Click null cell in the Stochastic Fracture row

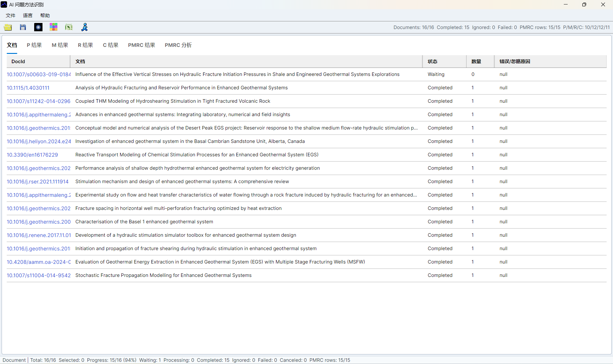point(503,275)
